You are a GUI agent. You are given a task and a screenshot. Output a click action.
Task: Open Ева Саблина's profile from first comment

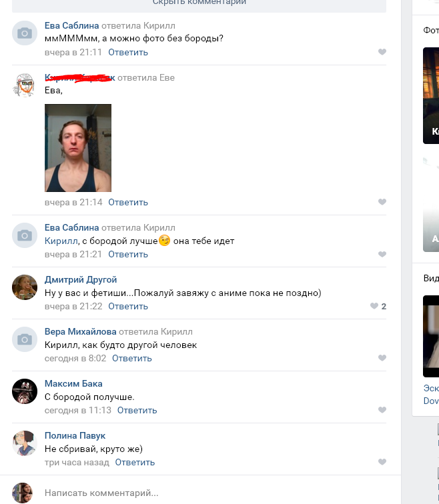[71, 25]
